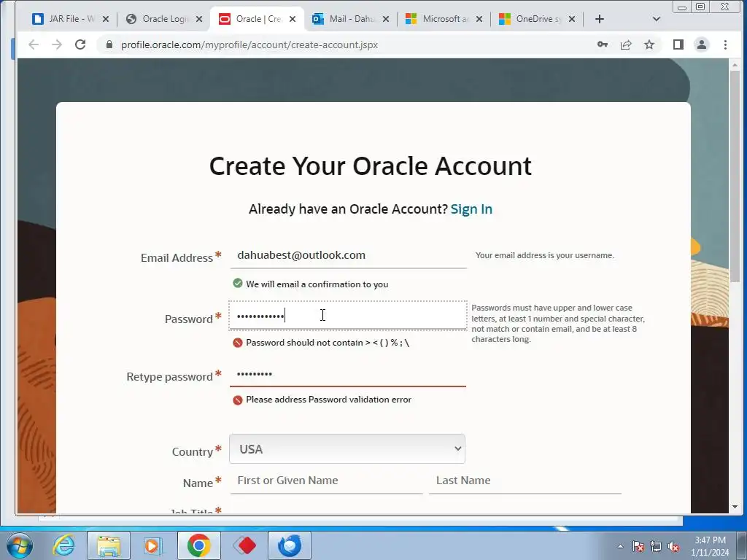Open the taskbar clock 3:47 PM

point(710,546)
